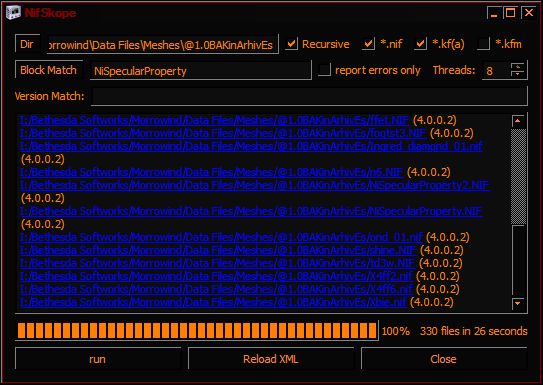The width and height of the screenshot is (543, 385).
Task: Enable the *.kfm checkbox
Action: [483, 44]
